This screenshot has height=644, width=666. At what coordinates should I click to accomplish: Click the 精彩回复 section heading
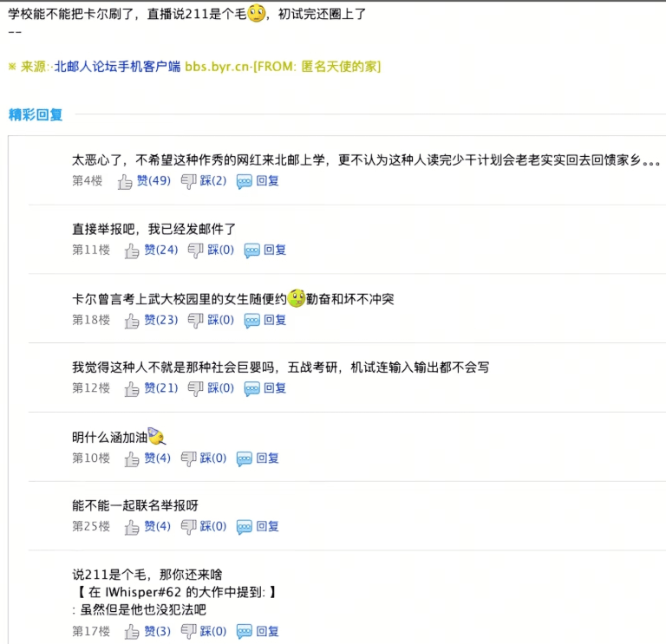click(x=36, y=114)
